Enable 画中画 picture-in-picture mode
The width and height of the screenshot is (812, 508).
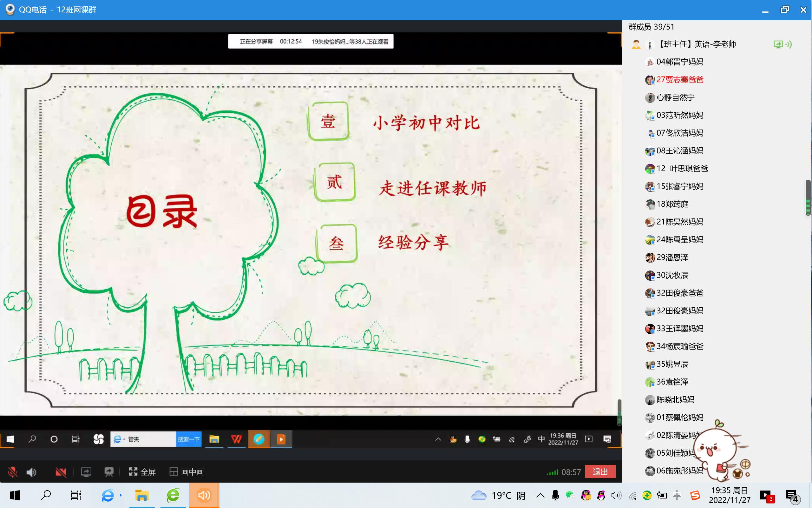(187, 472)
